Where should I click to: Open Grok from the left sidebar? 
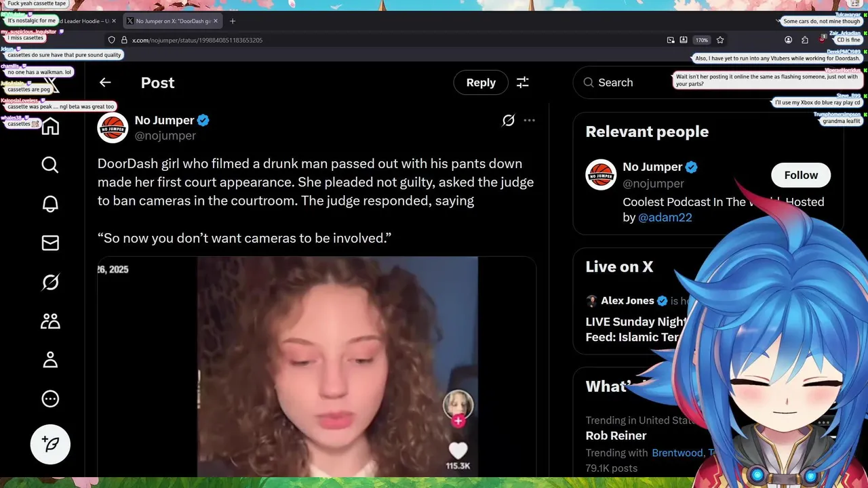coord(50,282)
